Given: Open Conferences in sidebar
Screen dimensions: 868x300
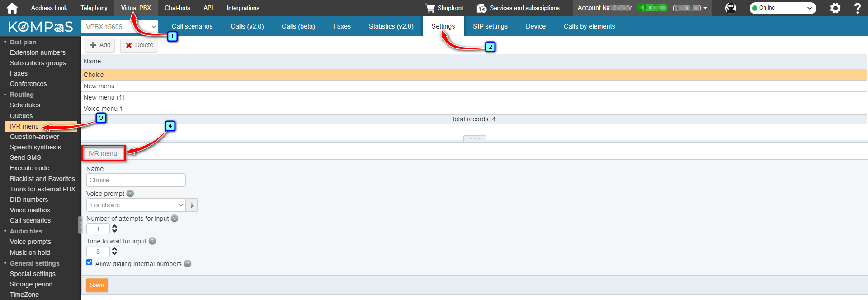Looking at the screenshot, I should point(28,84).
